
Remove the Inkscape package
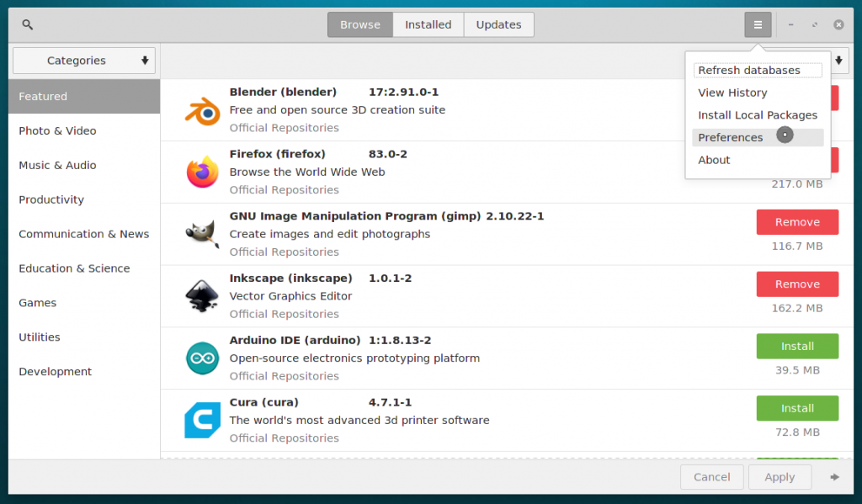(x=797, y=284)
